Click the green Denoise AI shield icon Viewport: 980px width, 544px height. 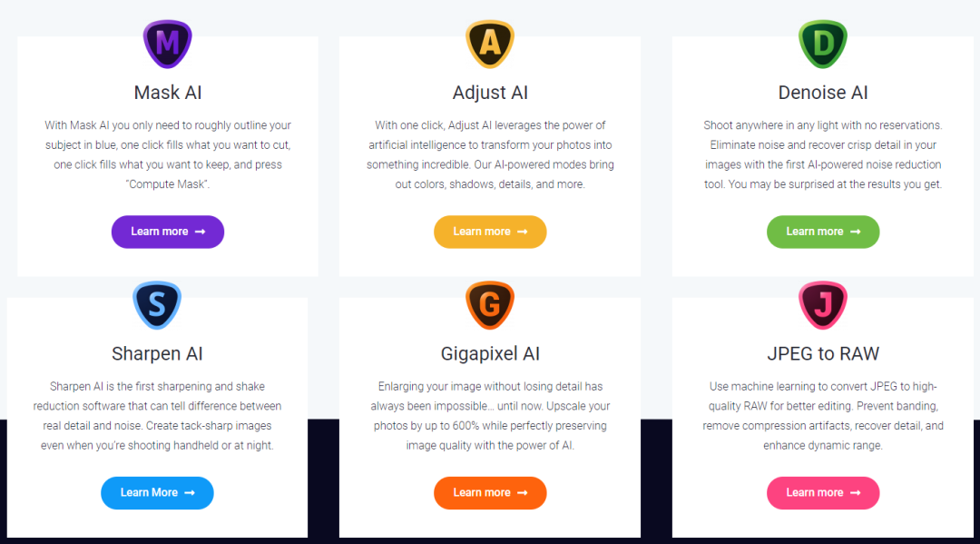(x=823, y=44)
